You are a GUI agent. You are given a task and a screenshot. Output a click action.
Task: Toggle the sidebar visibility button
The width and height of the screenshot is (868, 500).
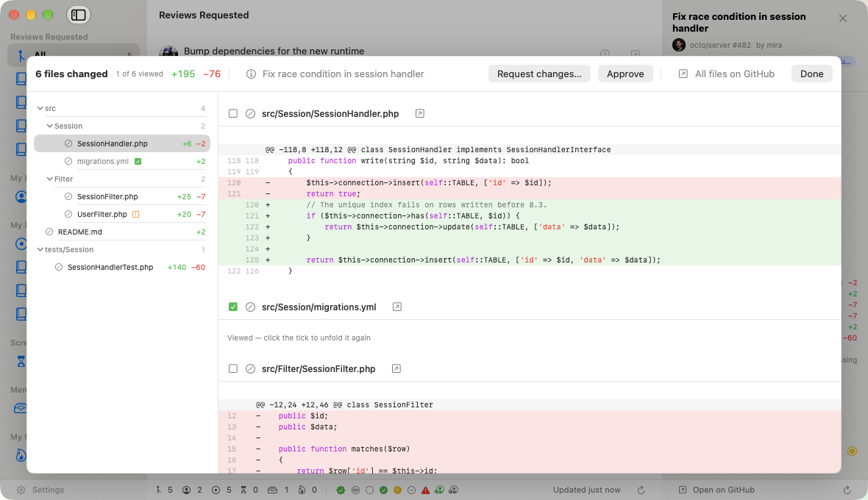[79, 15]
